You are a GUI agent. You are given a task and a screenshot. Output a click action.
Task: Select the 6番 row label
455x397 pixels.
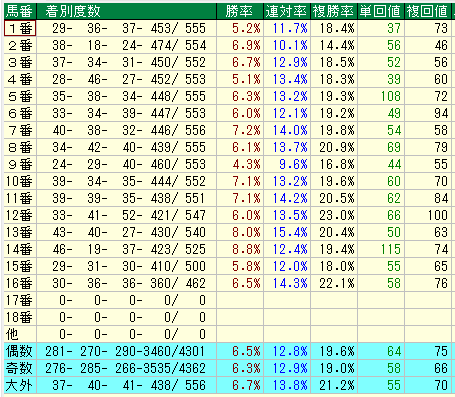coord(20,113)
